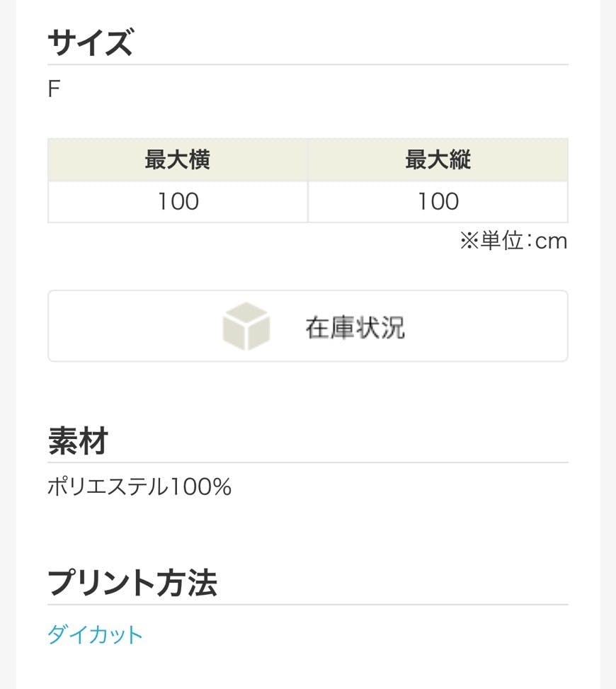The image size is (616, 689).
Task: Click the 素材 section heading
Action: (78, 442)
